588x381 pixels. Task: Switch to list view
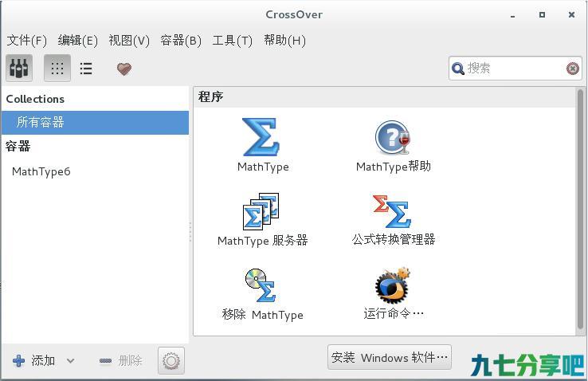click(x=86, y=69)
